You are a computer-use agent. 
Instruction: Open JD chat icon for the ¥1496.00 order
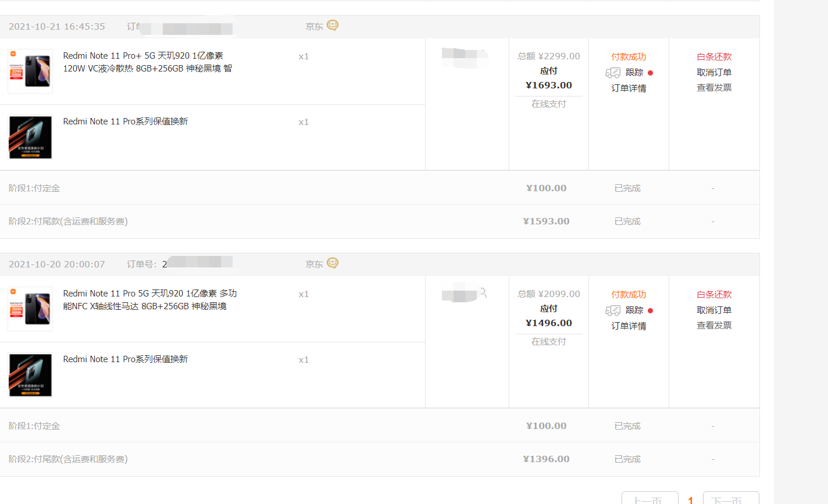(333, 263)
